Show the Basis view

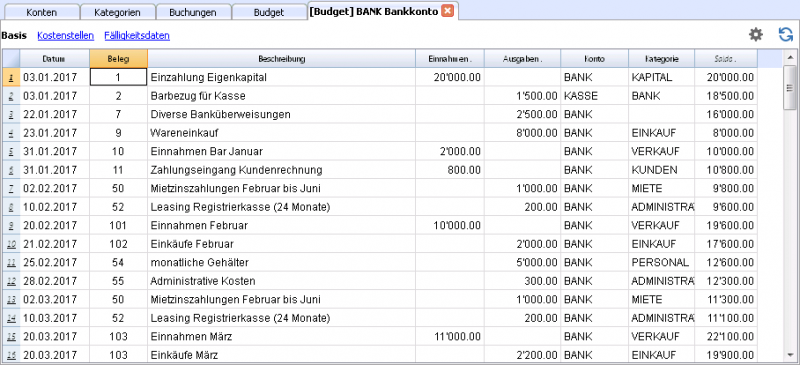(14, 36)
